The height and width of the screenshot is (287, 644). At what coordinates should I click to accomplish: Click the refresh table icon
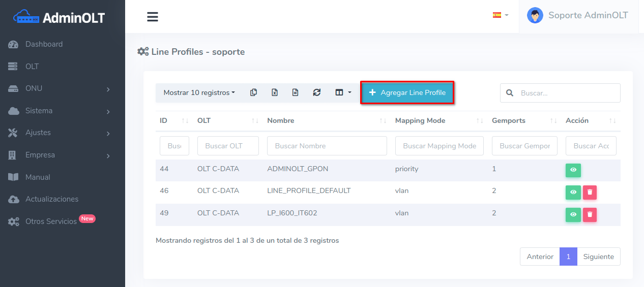317,92
